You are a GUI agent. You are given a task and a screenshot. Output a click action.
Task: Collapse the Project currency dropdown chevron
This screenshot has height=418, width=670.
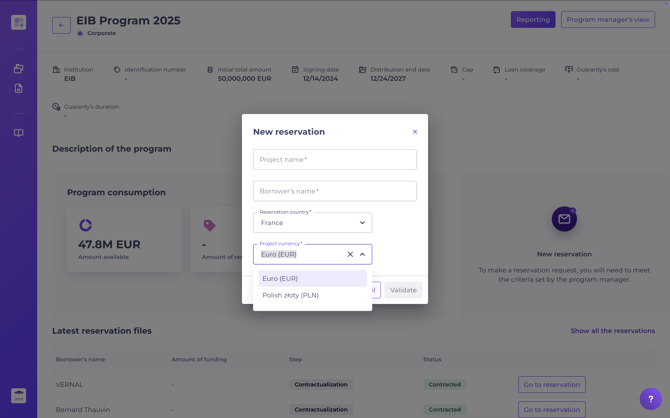click(362, 254)
